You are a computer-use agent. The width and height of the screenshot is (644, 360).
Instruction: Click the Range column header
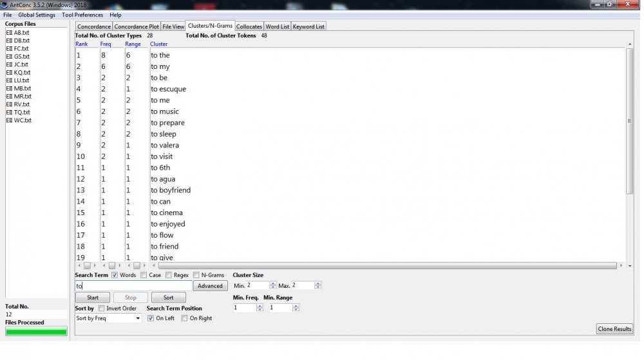pyautogui.click(x=133, y=44)
